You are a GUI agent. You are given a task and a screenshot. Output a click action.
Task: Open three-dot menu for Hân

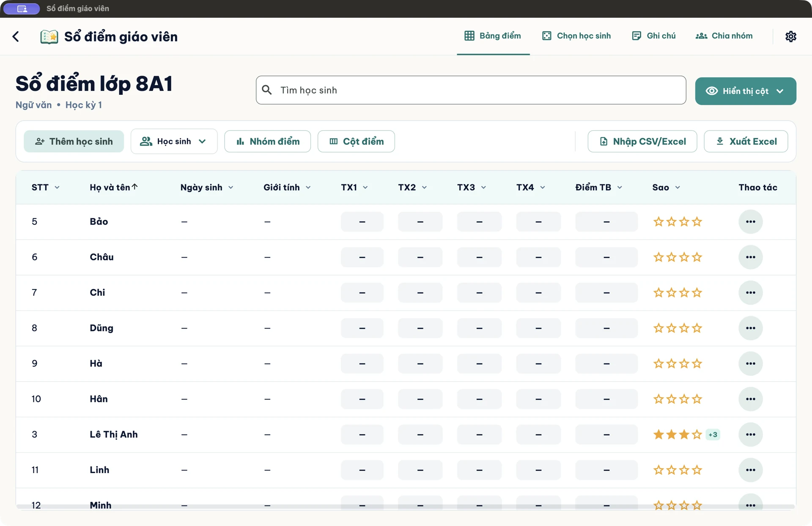click(x=751, y=399)
